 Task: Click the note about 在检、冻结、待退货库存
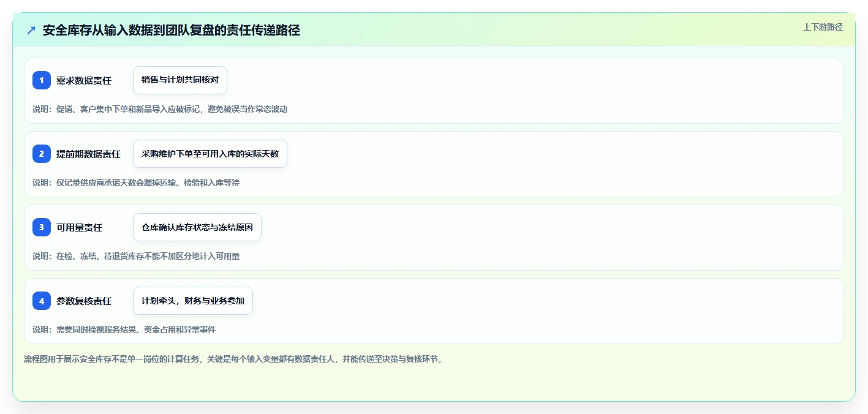(x=136, y=256)
